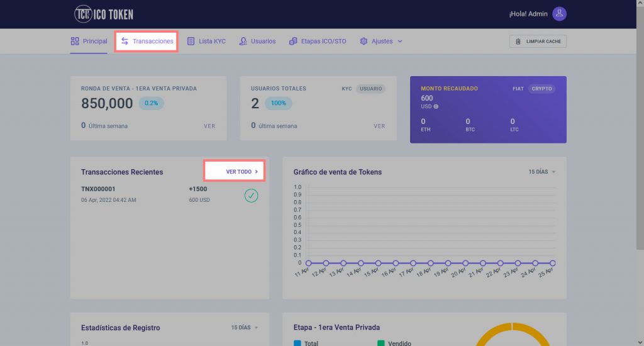Click VER TODO in Transacciones Recientes
This screenshot has width=644, height=346.
(x=242, y=172)
